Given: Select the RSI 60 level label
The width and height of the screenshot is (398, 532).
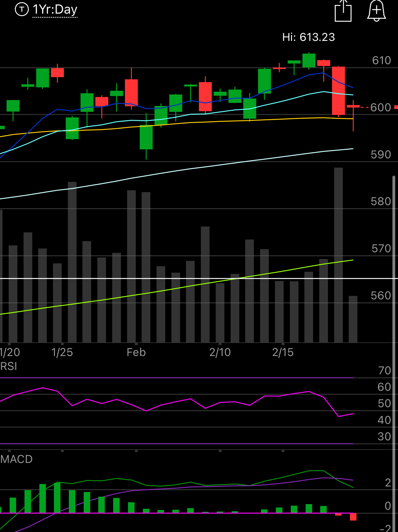Looking at the screenshot, I should pyautogui.click(x=384, y=387).
